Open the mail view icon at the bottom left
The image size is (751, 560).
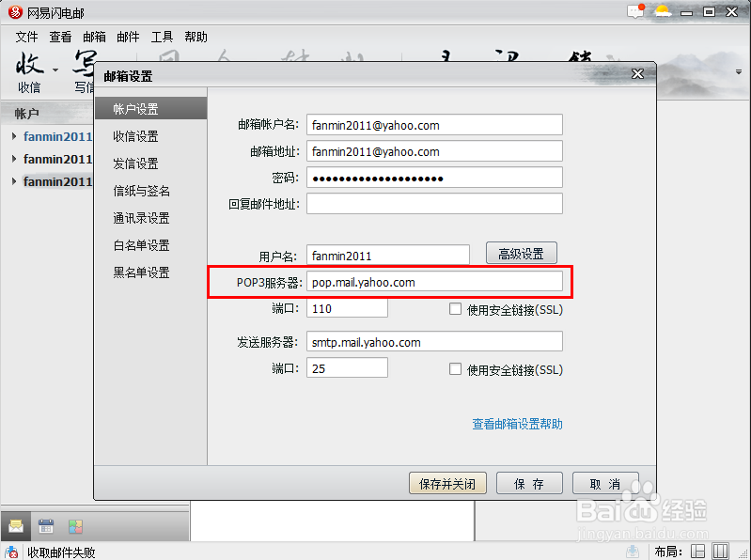[16, 526]
